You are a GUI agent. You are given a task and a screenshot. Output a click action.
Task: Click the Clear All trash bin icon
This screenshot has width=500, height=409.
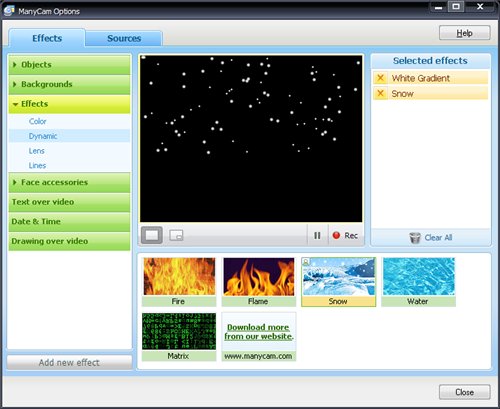pos(415,238)
